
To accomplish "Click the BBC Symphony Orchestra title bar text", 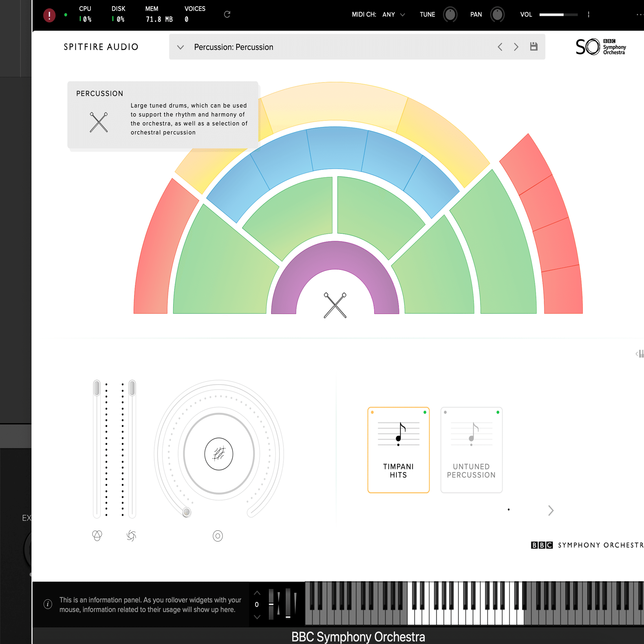I will coord(358,637).
